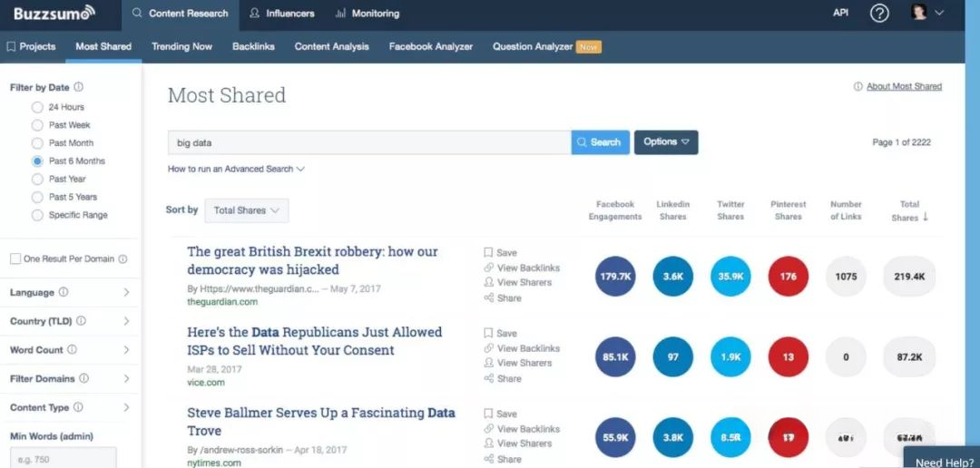Viewport: 980px width, 468px height.
Task: Click the 179.7K Facebook engagements circle
Action: point(615,277)
